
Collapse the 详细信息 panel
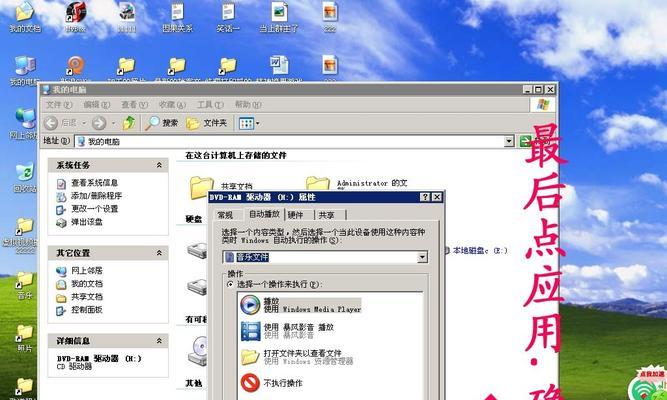coord(159,340)
